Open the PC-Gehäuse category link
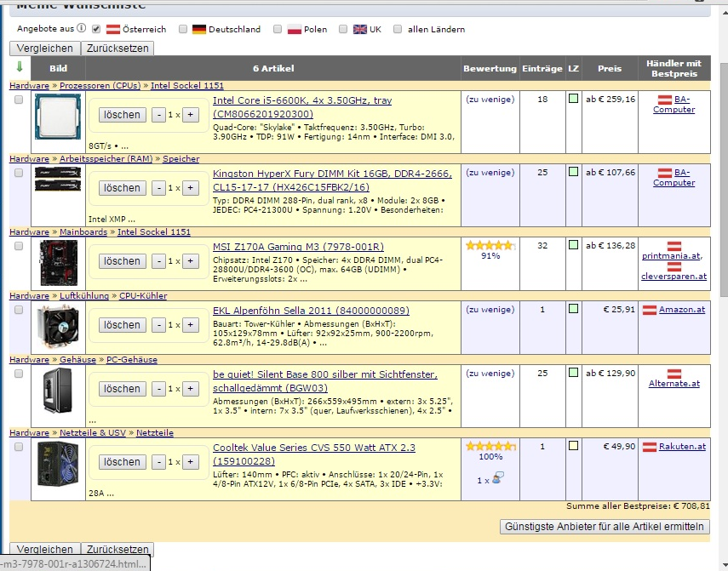This screenshot has width=728, height=571. [132, 359]
